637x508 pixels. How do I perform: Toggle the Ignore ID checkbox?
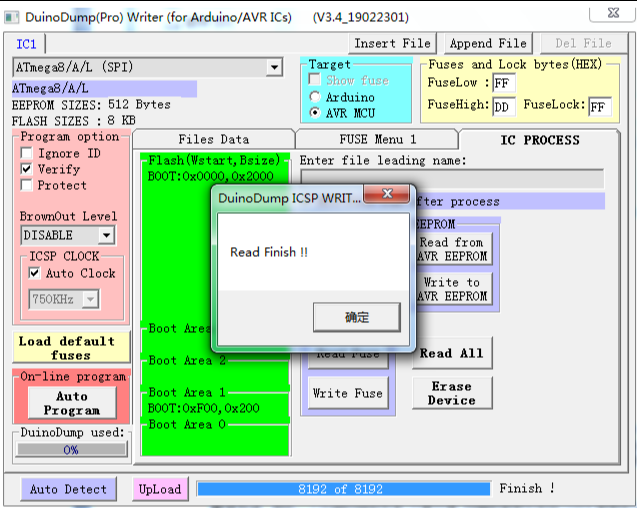[x=27, y=153]
